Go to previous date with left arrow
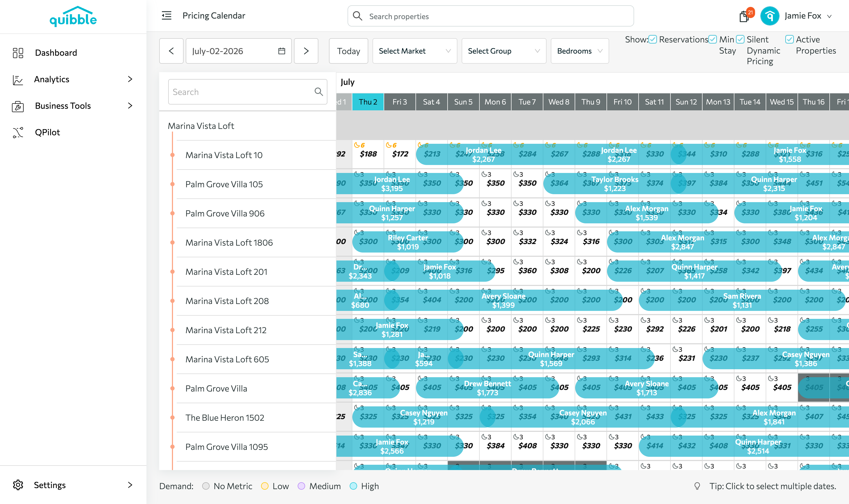The height and width of the screenshot is (504, 849). click(171, 51)
